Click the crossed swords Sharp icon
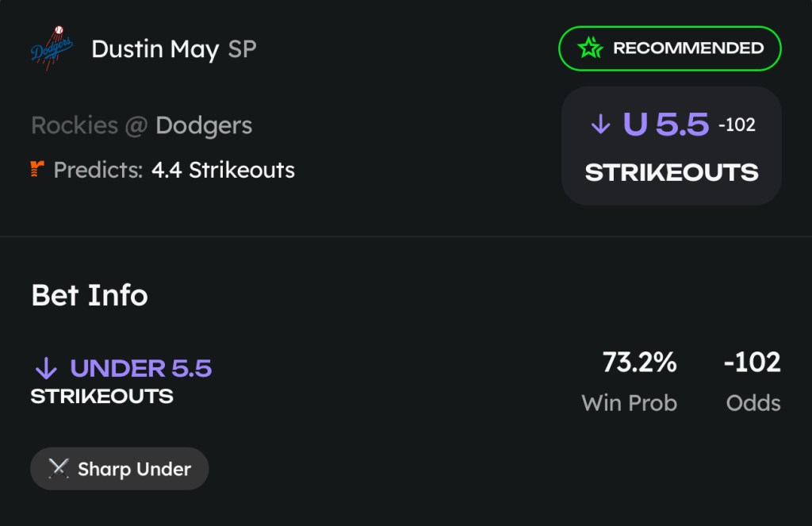 tap(58, 468)
